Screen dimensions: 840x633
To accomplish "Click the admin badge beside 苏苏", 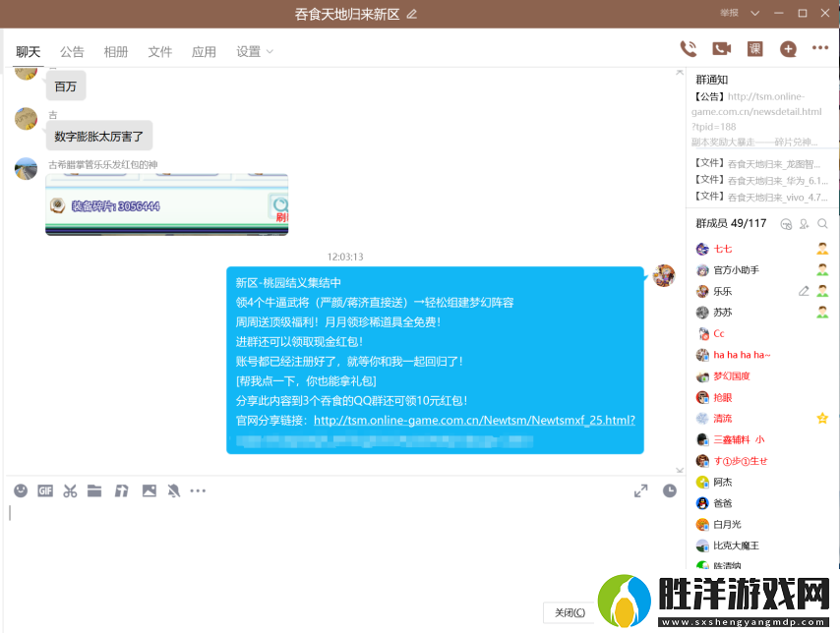I will (x=822, y=313).
